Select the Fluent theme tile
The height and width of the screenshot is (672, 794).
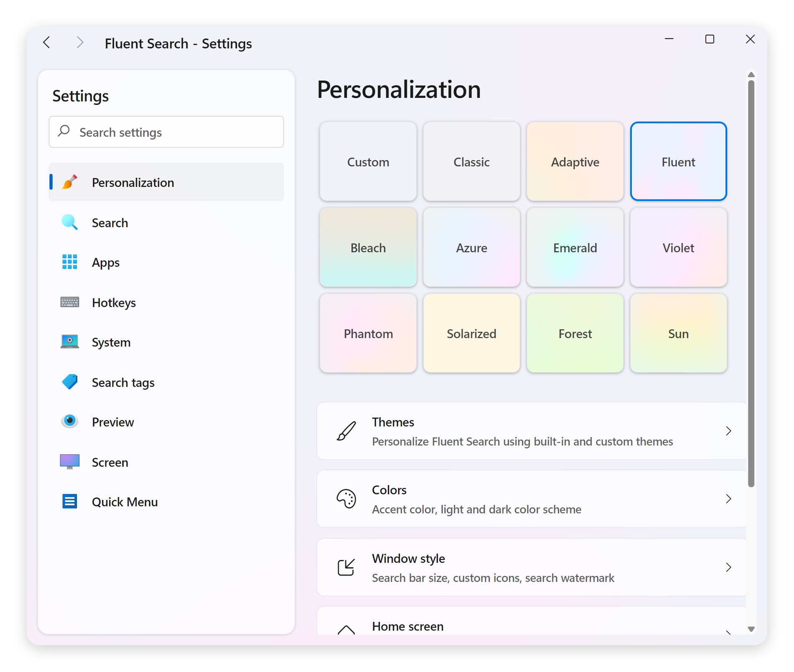pyautogui.click(x=678, y=161)
